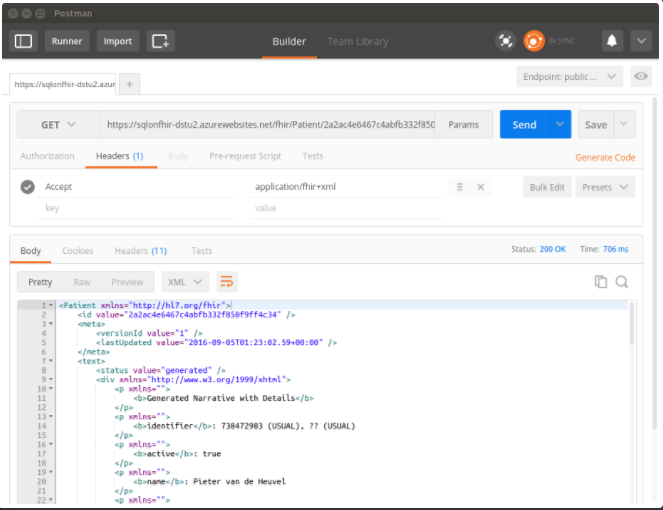Click the Send button

(x=524, y=125)
